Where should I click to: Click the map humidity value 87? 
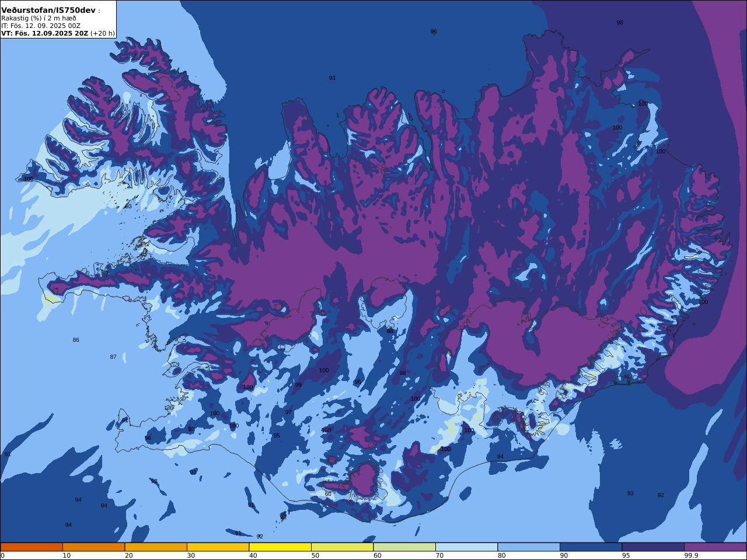pos(113,357)
